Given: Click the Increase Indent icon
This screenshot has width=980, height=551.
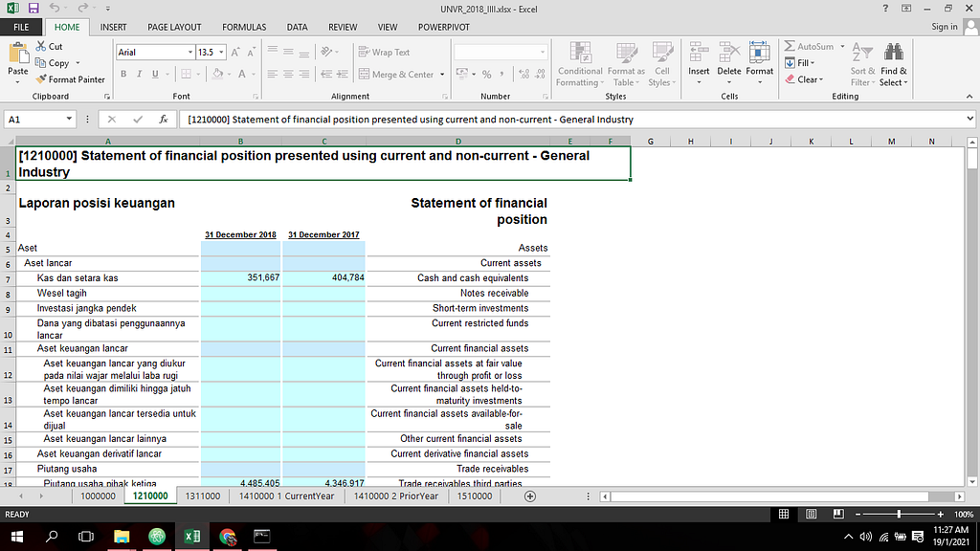Looking at the screenshot, I should point(343,74).
